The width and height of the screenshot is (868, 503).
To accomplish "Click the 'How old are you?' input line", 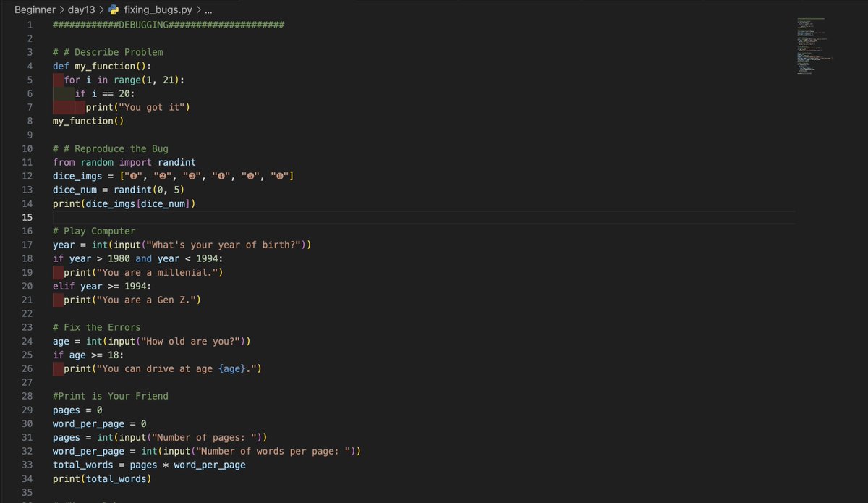I will tap(152, 341).
